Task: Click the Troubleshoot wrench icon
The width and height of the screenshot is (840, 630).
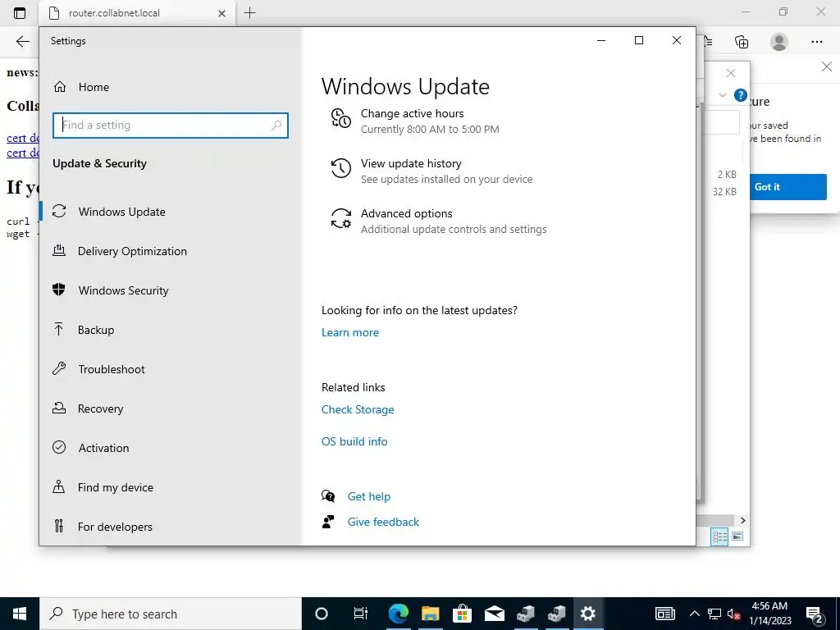Action: [x=59, y=368]
